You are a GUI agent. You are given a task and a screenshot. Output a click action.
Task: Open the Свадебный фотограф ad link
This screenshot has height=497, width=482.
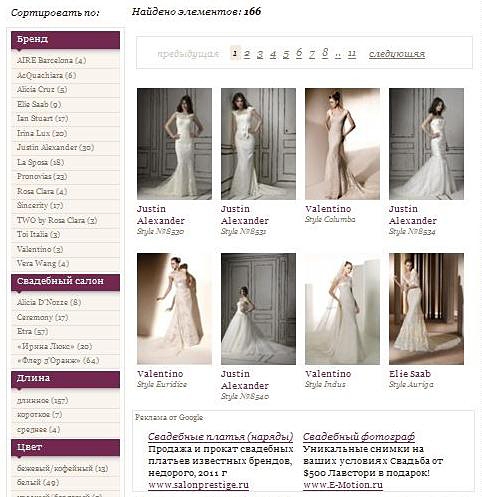359,437
